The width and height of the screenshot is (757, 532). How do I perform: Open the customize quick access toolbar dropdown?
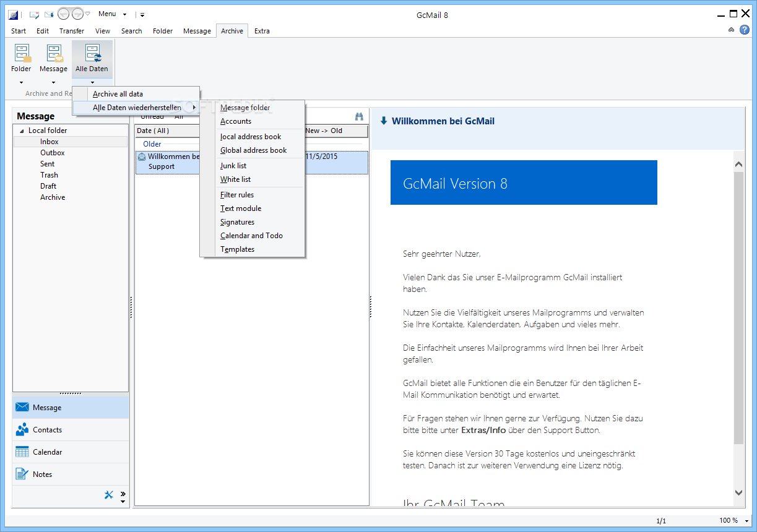[141, 14]
